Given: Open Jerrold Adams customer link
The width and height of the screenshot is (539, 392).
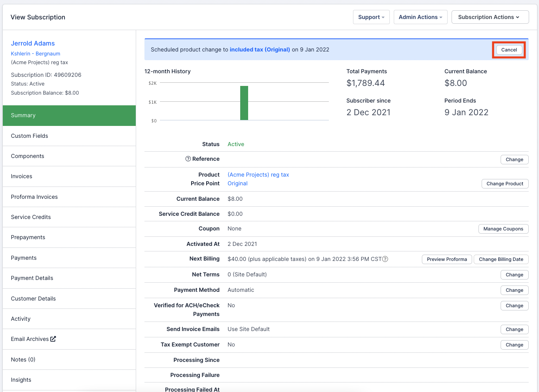Looking at the screenshot, I should (33, 43).
